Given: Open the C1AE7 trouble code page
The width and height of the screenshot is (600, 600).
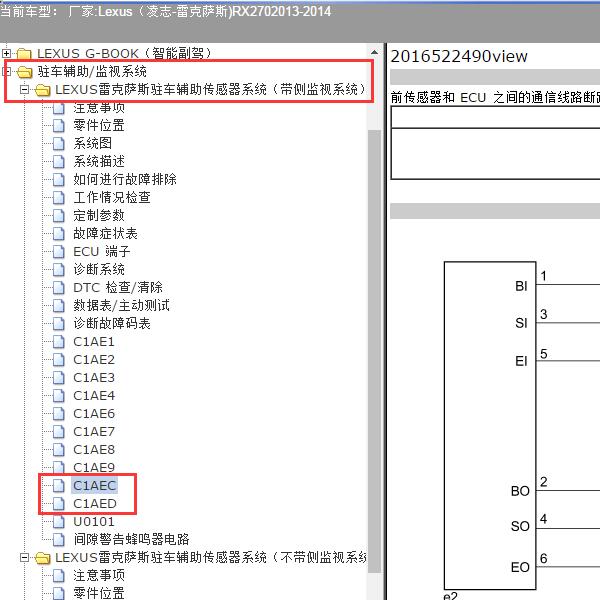Looking at the screenshot, I should click(94, 431).
